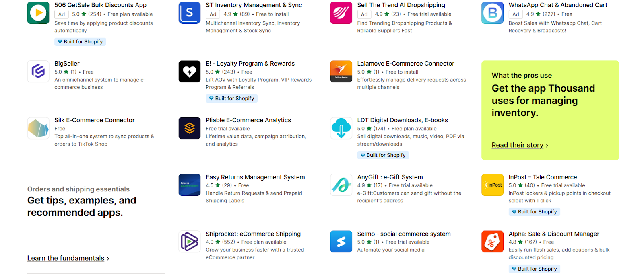Screen dimensions: 644x275
Task: Open the InPost Tale Commerce yellow icon
Action: tap(492, 185)
